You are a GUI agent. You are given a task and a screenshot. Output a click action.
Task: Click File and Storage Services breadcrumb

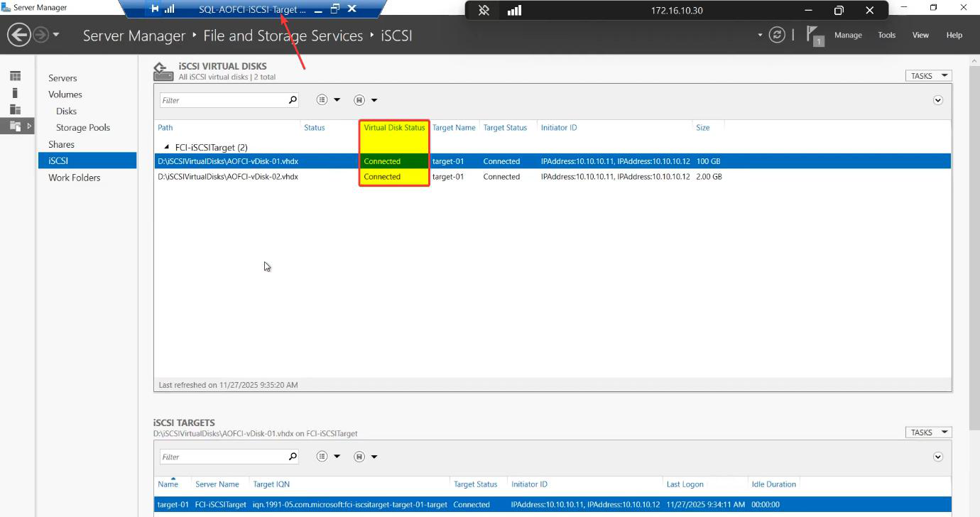click(283, 36)
